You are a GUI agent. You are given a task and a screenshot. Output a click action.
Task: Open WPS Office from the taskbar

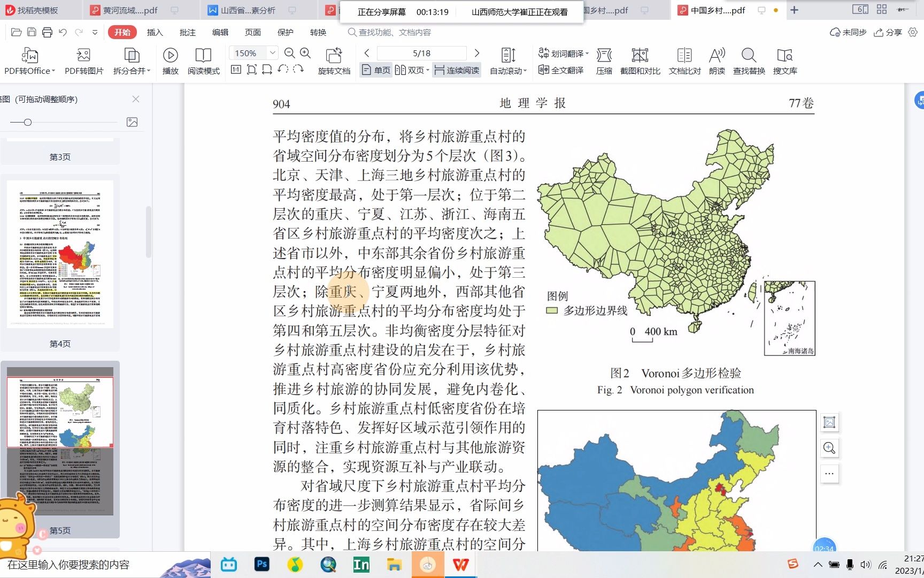(x=461, y=564)
